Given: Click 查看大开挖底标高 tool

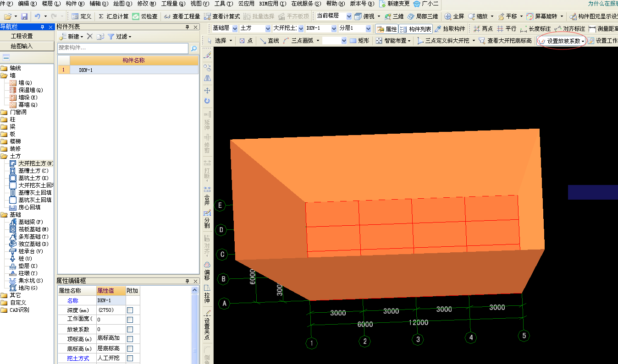Looking at the screenshot, I should tap(505, 41).
